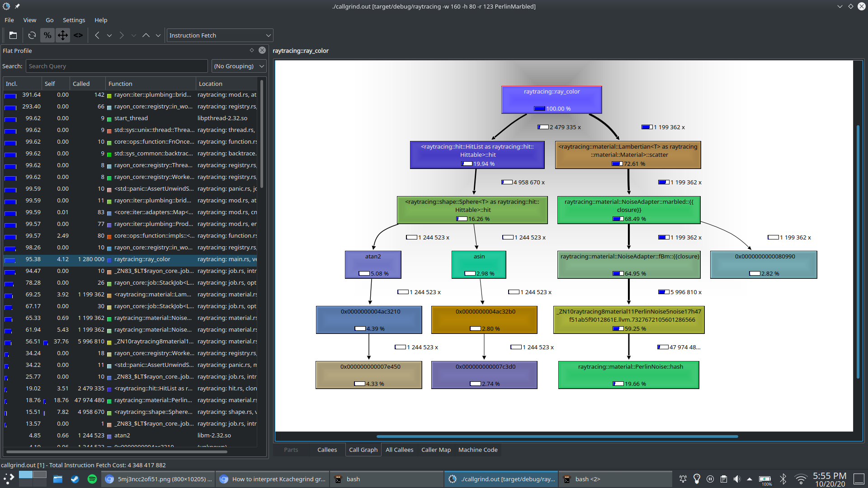Toggle relative percentage cost display
Image resolution: width=868 pixels, height=488 pixels.
47,35
